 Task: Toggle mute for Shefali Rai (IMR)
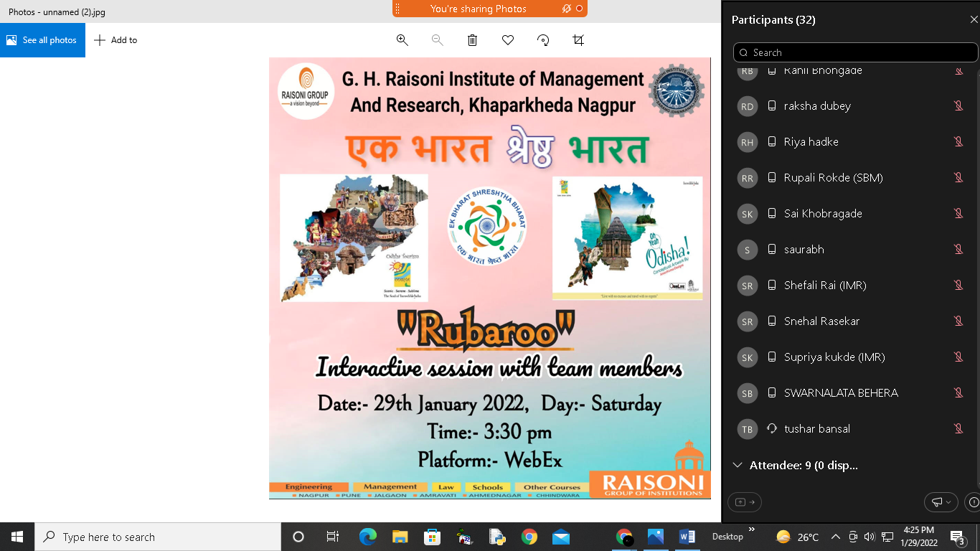tap(958, 286)
